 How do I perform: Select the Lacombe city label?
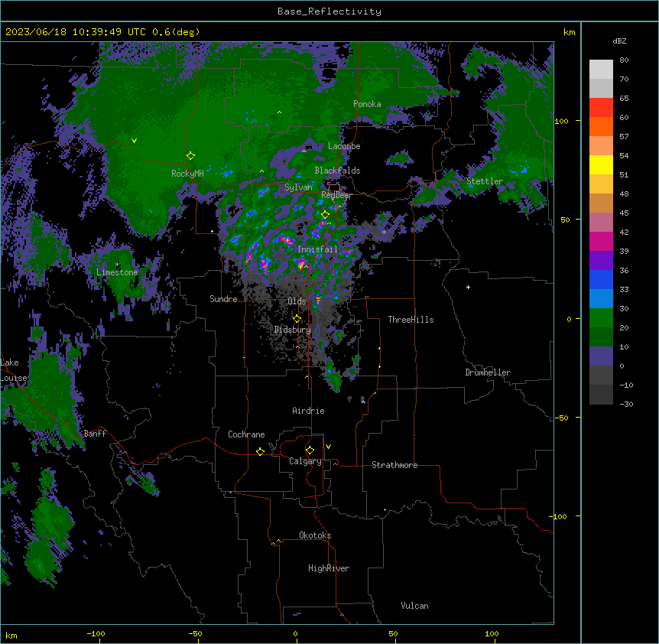pos(344,146)
